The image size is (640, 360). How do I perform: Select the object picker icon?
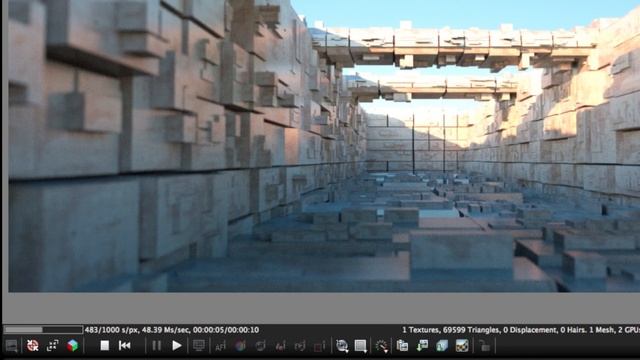click(x=280, y=346)
